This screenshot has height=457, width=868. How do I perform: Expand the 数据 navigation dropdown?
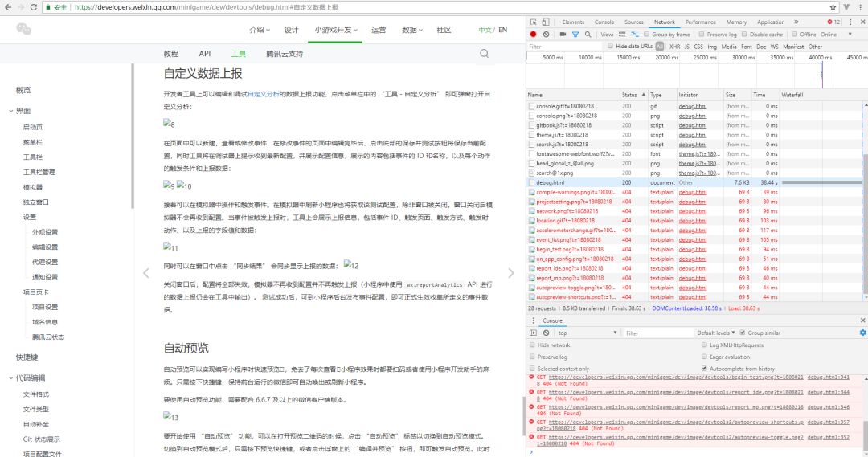point(411,30)
